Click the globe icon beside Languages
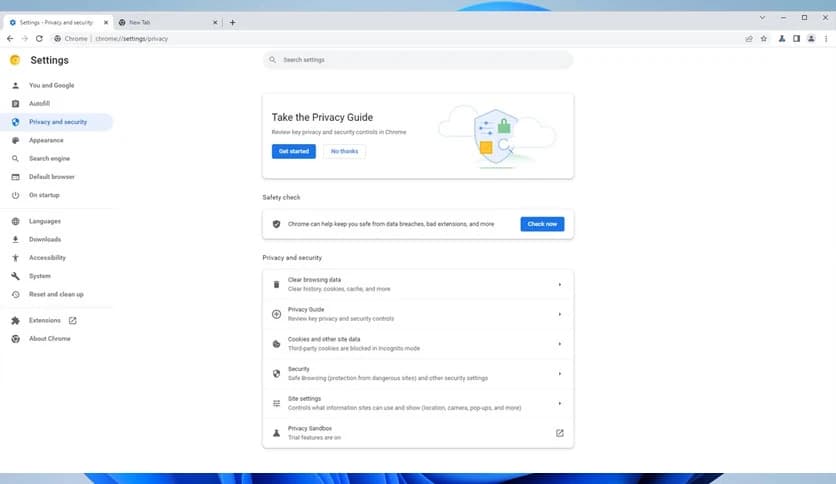Image resolution: width=836 pixels, height=484 pixels. coord(15,221)
